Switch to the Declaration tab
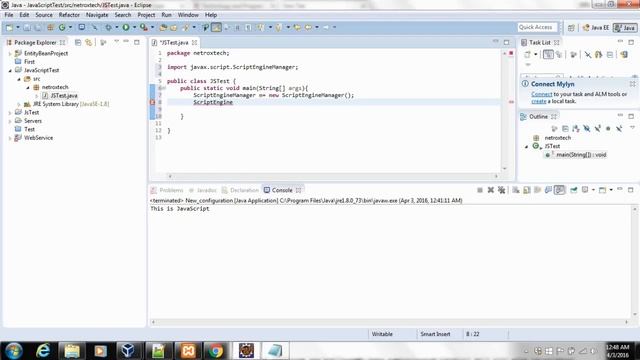Screen dimensions: 640x360 tap(240, 190)
